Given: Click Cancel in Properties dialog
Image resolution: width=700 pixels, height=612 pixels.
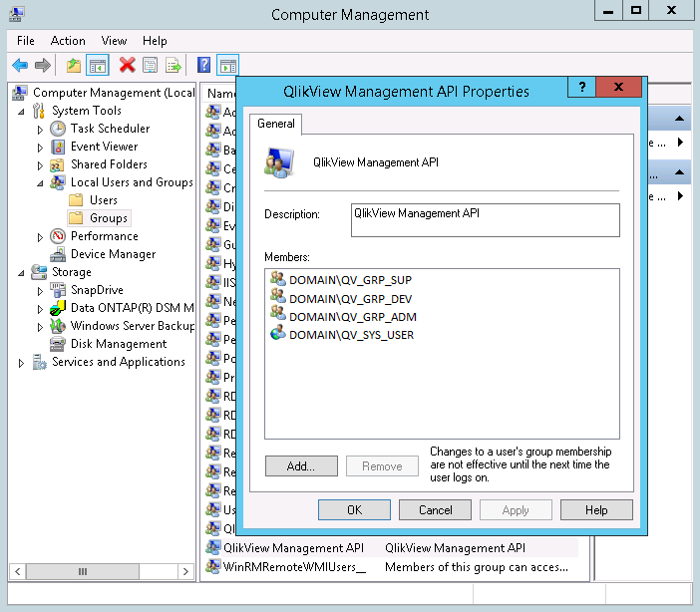Looking at the screenshot, I should click(436, 509).
